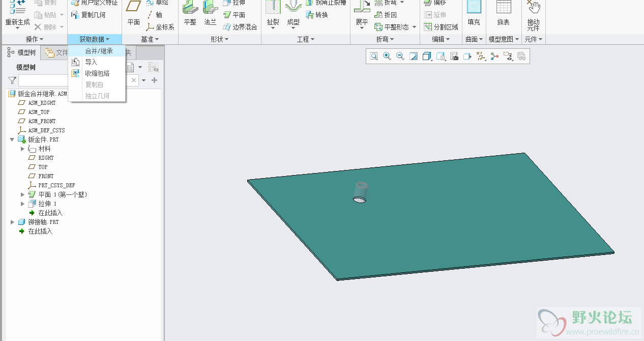Switch to the Model Tree (模型树) tab
This screenshot has height=341, width=644.
tap(22, 52)
